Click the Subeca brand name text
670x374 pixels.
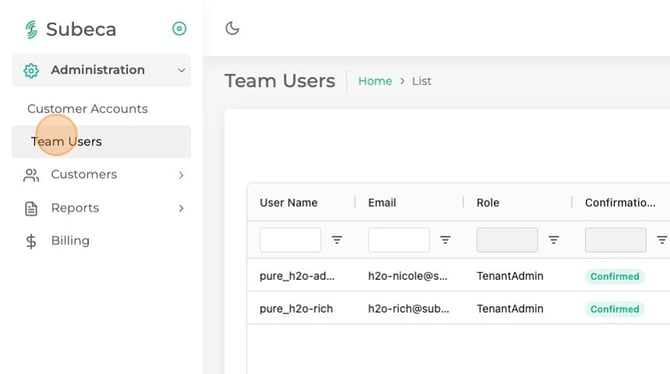81,29
